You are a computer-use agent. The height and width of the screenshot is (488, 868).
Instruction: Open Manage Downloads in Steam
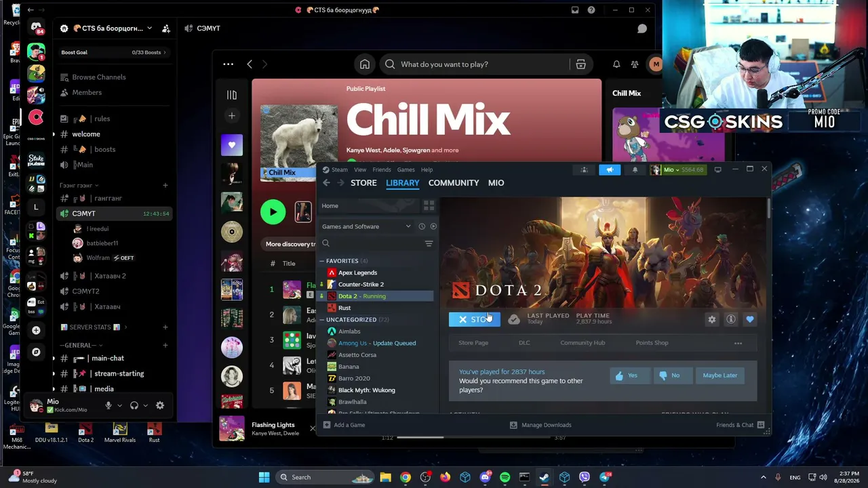click(540, 425)
